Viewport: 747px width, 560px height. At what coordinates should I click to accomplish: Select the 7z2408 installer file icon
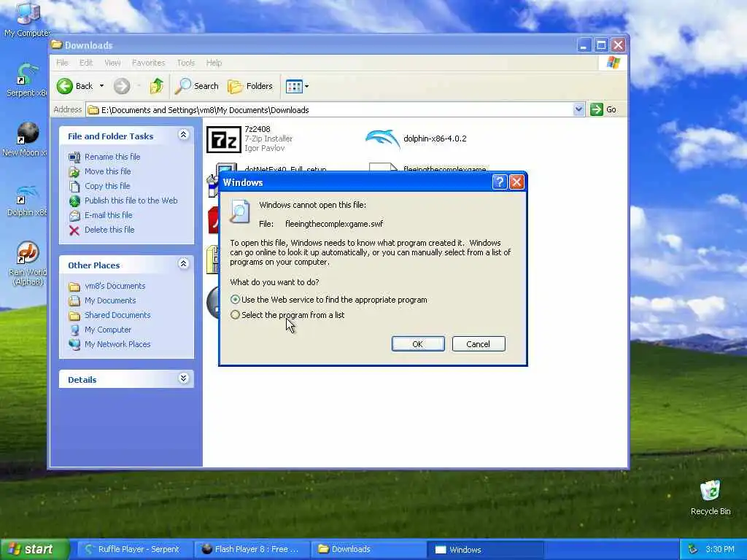click(x=223, y=139)
